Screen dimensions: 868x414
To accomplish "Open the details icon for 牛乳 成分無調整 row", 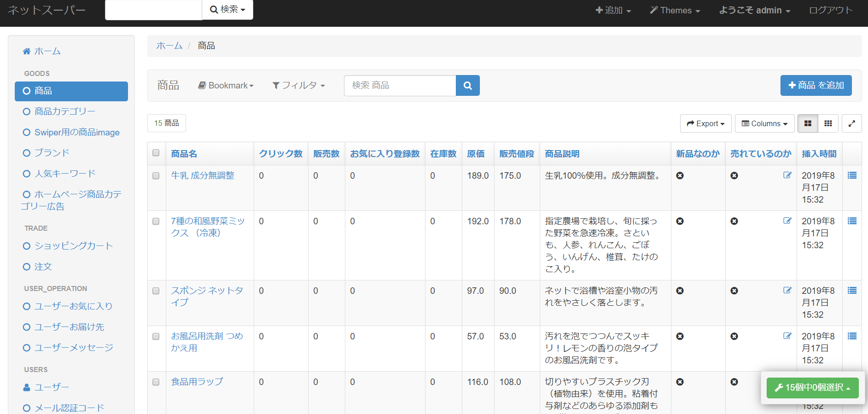I will coord(852,175).
